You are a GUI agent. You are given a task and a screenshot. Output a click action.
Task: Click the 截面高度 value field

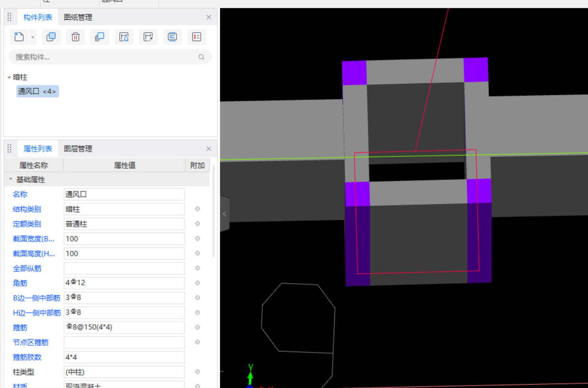click(x=125, y=253)
